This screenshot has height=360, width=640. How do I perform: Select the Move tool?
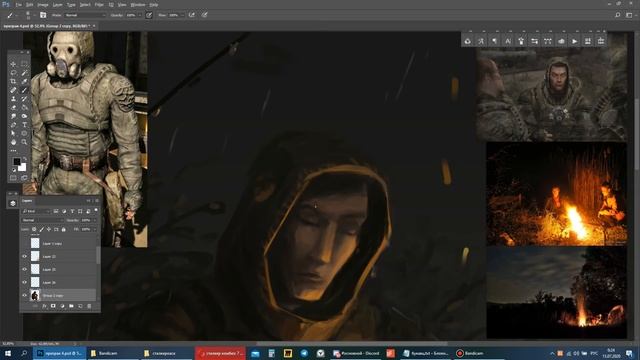click(x=13, y=64)
